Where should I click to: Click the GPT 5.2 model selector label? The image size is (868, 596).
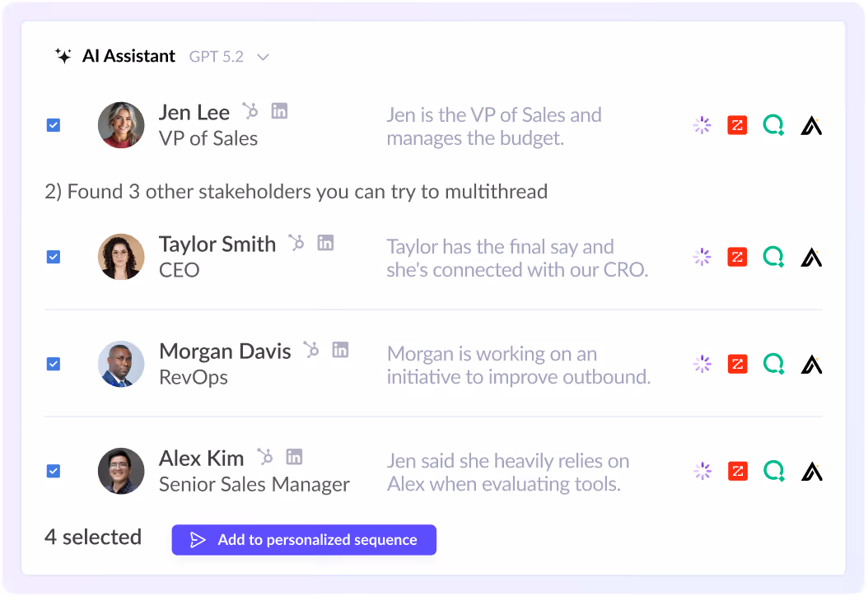(217, 57)
